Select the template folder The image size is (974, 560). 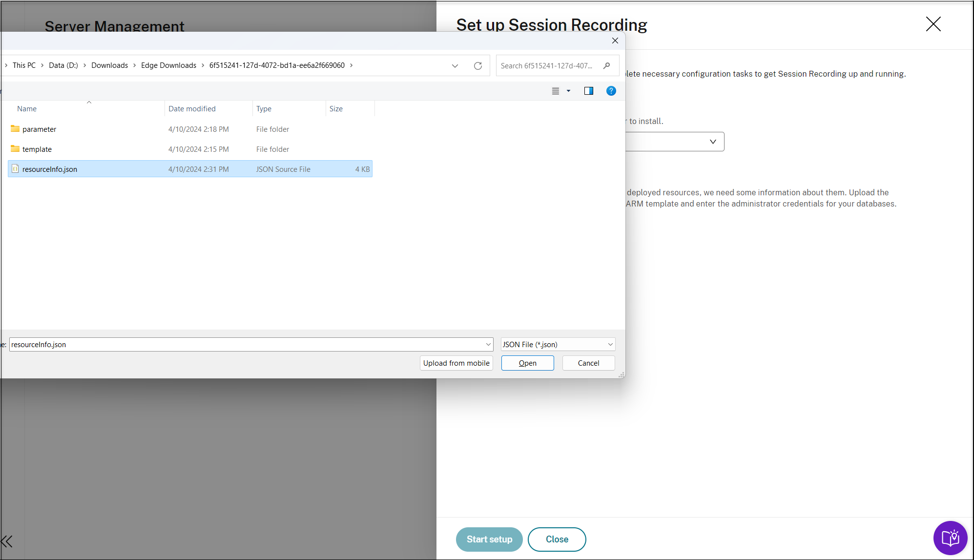tap(37, 149)
